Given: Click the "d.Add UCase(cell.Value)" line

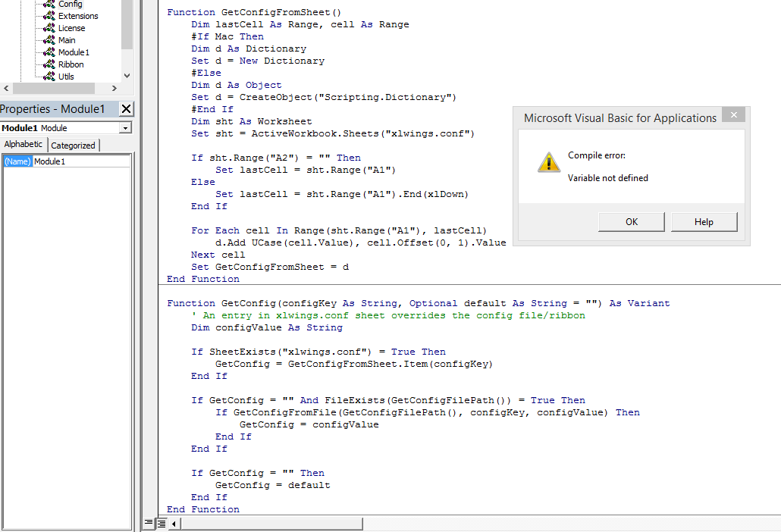Looking at the screenshot, I should (x=361, y=243).
